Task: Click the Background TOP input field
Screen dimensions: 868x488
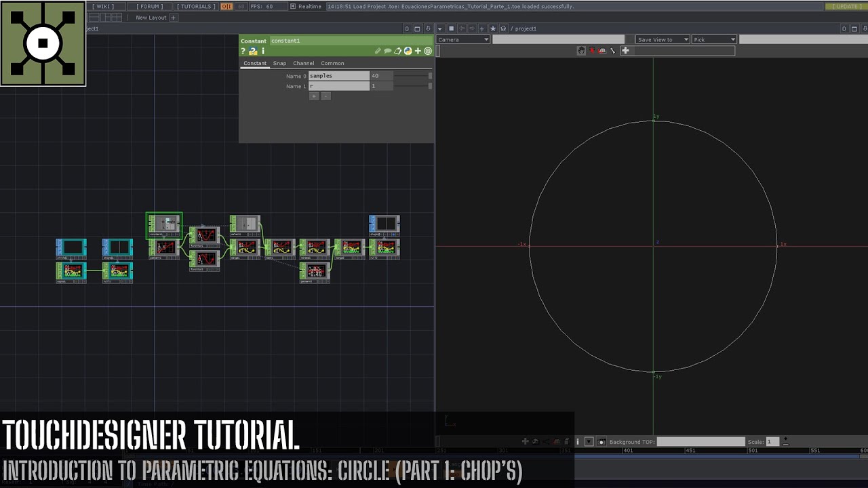Action: click(701, 442)
